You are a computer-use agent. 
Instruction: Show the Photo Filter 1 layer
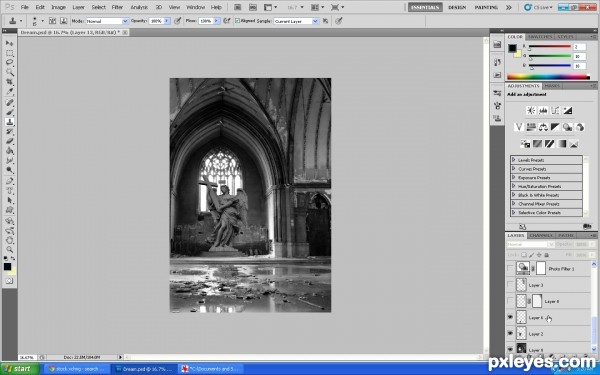(x=510, y=268)
